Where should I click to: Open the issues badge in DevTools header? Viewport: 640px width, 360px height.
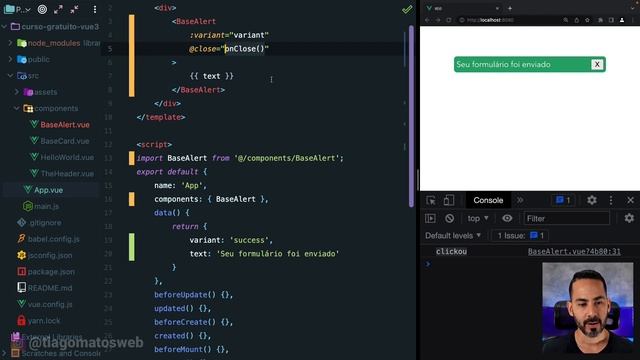click(x=563, y=200)
